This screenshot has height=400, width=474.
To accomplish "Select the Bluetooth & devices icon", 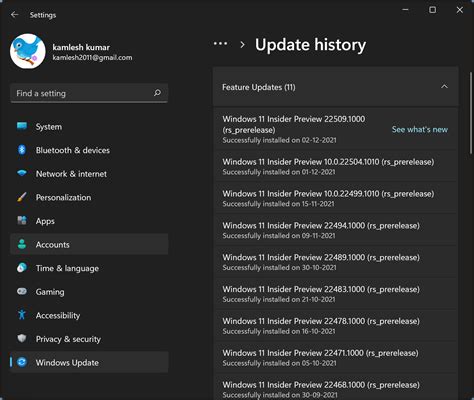I will pyautogui.click(x=22, y=150).
